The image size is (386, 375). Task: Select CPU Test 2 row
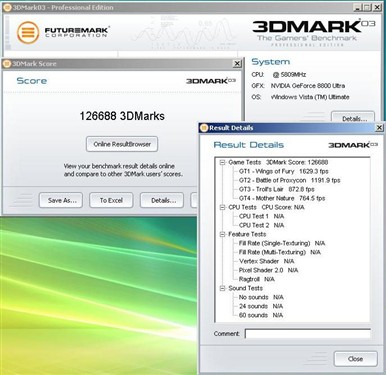(262, 225)
